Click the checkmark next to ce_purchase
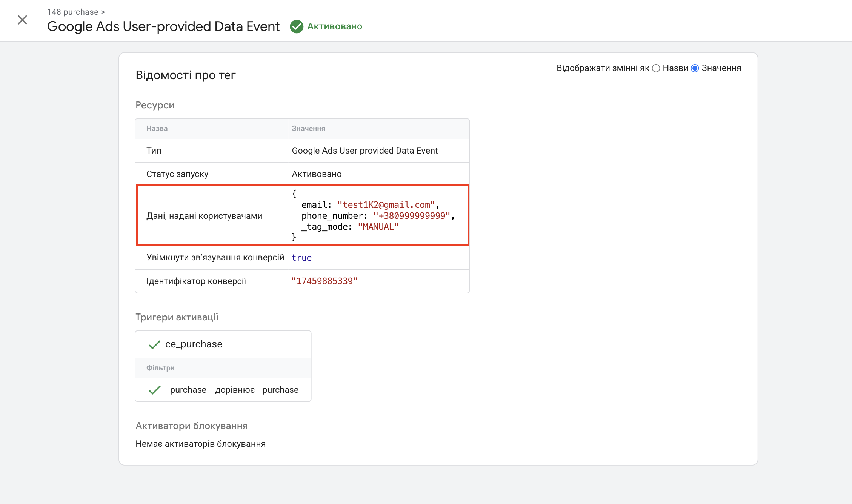 click(x=154, y=344)
